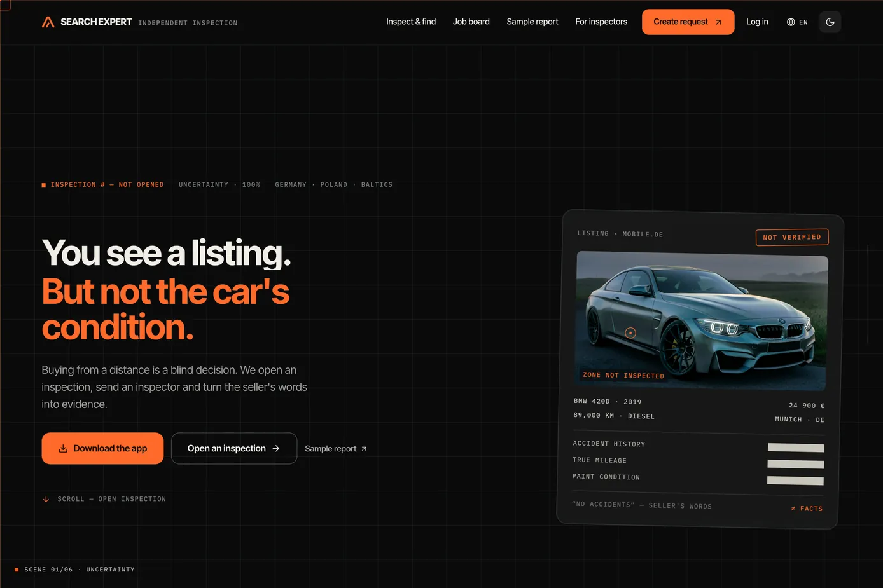883x588 pixels.
Task: Click the 24 900 € price
Action: point(807,406)
